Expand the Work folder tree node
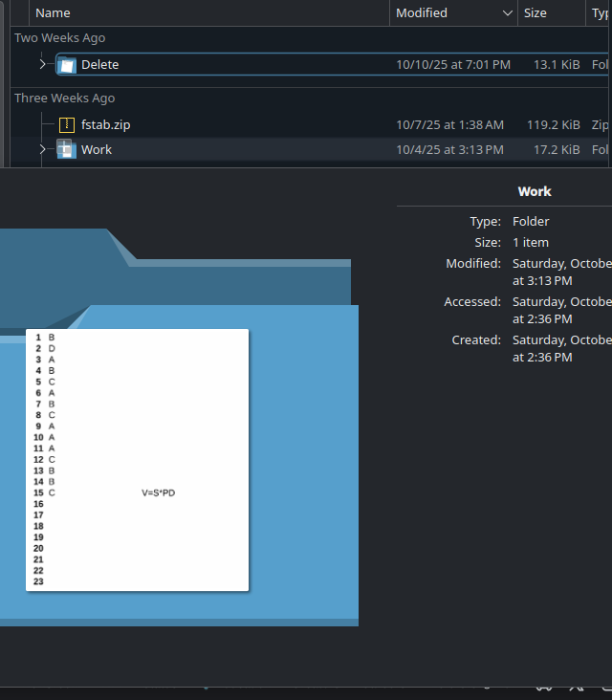612x700 pixels. [x=42, y=149]
